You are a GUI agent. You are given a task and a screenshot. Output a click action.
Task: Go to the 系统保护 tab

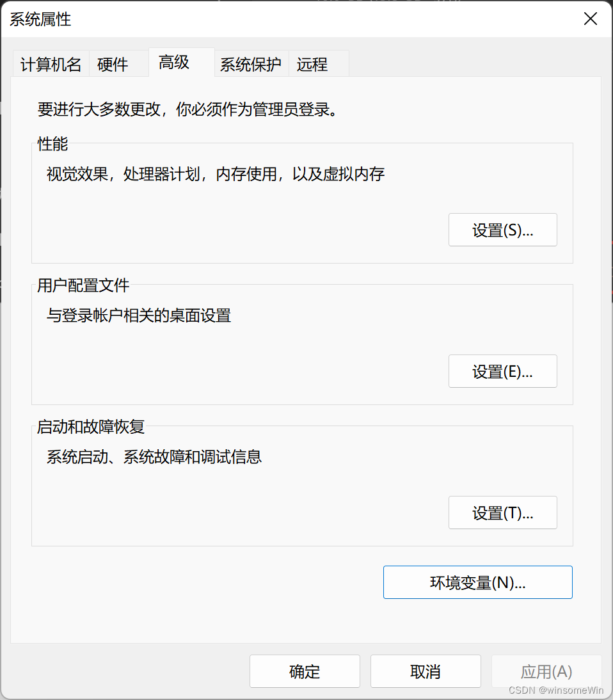251,64
